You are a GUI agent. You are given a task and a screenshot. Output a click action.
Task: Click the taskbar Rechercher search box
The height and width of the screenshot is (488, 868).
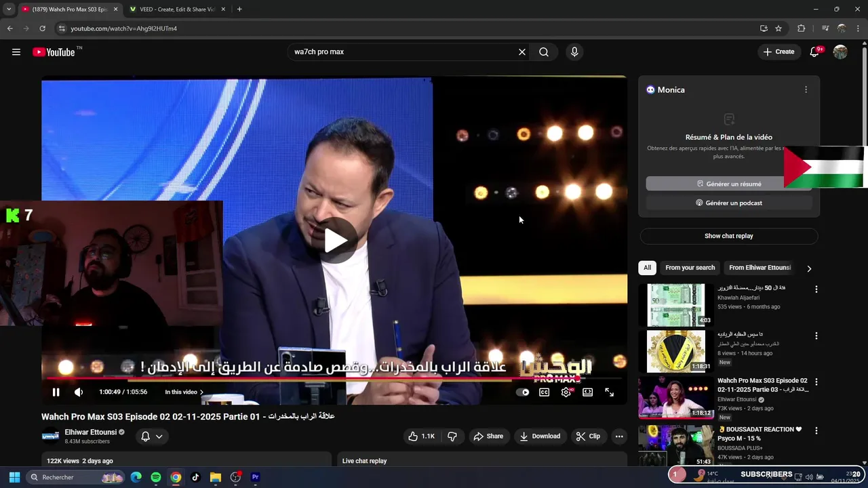point(76,477)
